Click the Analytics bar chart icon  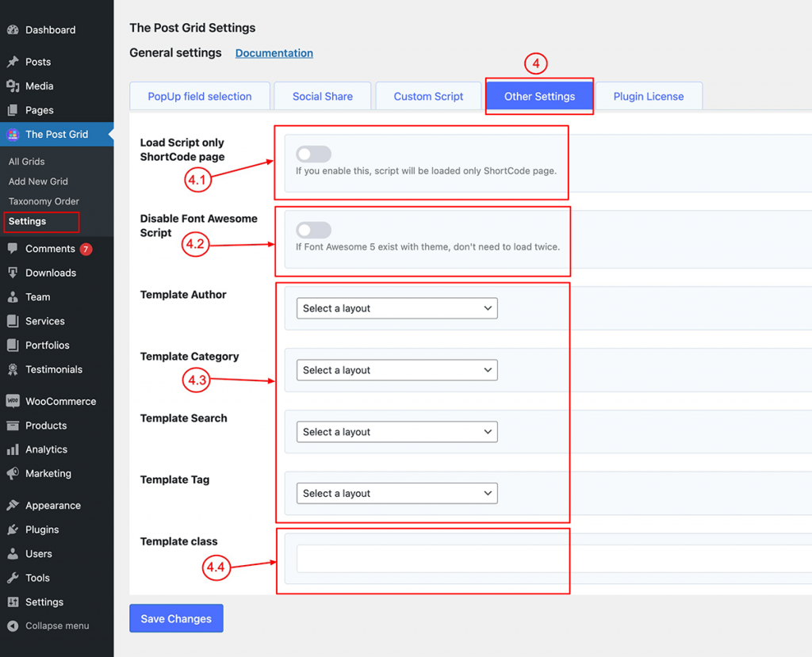[x=13, y=449]
